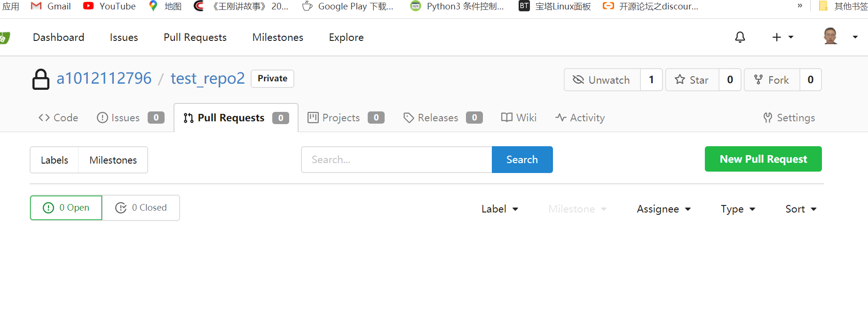Click the Private label badge
This screenshot has height=315, width=868.
pyautogui.click(x=273, y=79)
